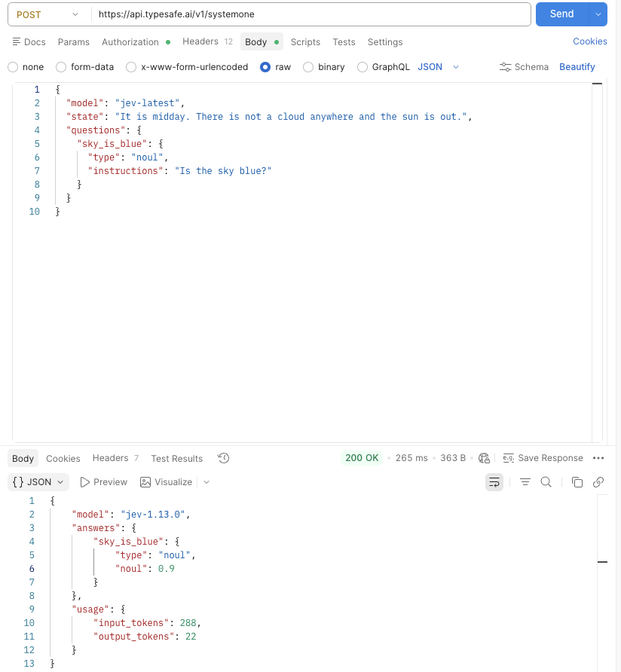The width and height of the screenshot is (621, 672).
Task: Switch to the Scripts tab
Action: (305, 42)
